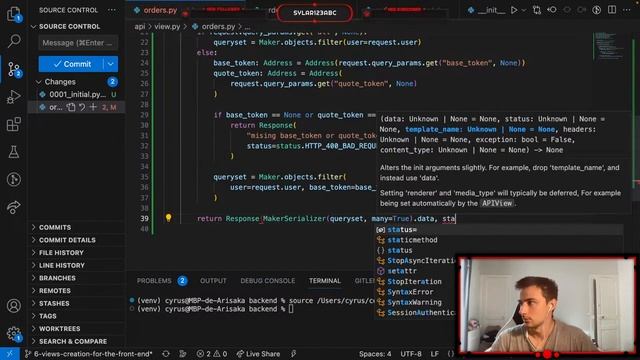Image resolution: width=640 pixels, height=360 pixels.
Task: Click the api breadcrumb segment
Action: (x=140, y=27)
